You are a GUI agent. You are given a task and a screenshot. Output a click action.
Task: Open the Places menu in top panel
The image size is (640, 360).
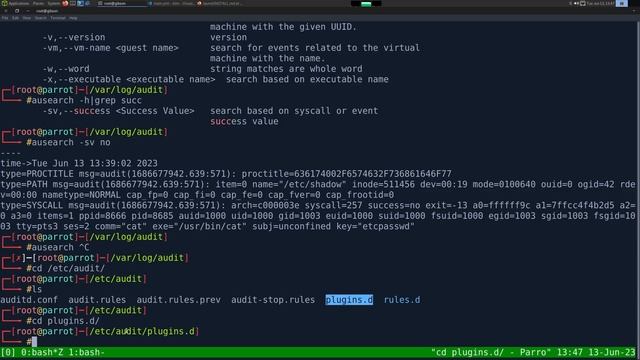click(38, 3)
